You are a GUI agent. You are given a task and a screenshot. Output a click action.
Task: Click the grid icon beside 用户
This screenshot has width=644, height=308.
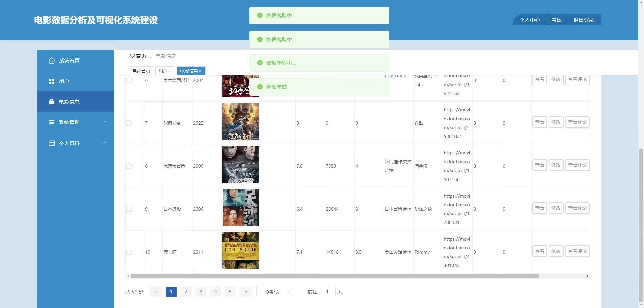[x=52, y=81]
